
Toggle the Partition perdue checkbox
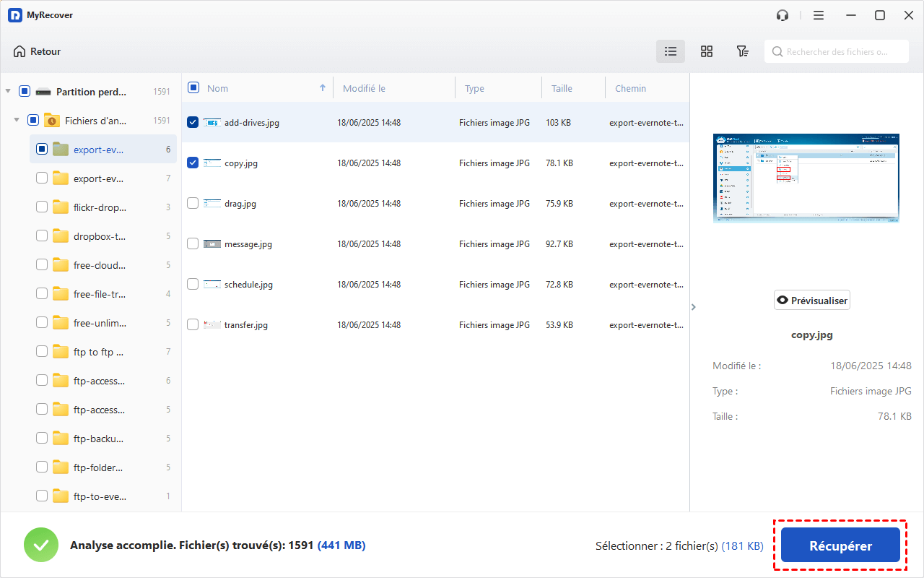[25, 91]
